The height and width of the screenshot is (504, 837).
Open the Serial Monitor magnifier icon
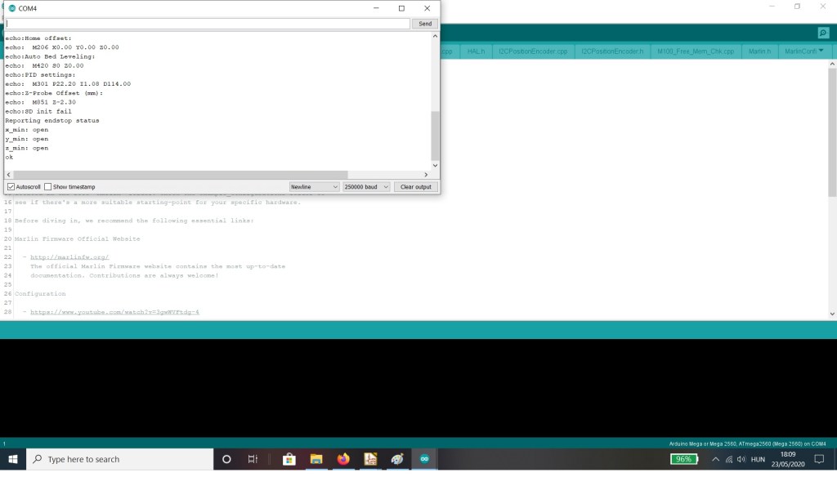click(x=823, y=33)
